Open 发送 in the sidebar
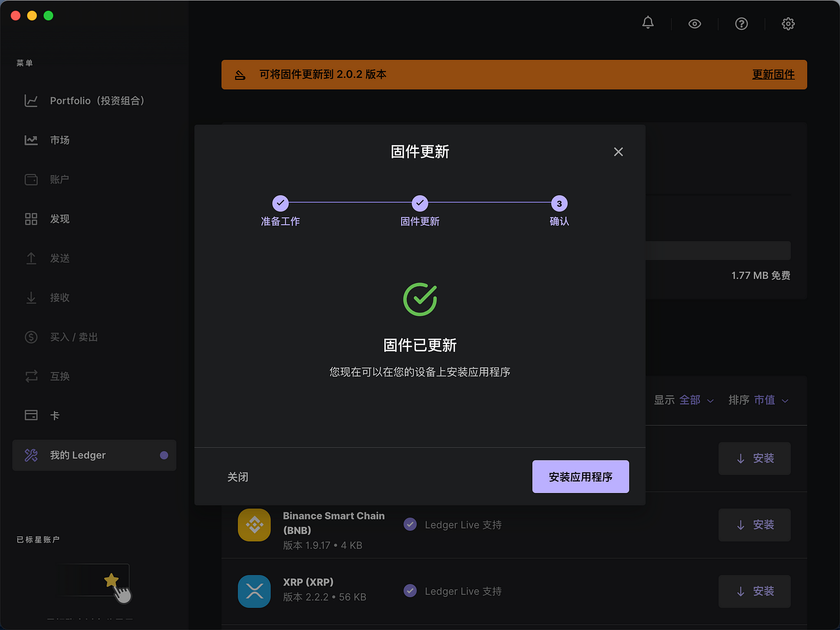Image resolution: width=840 pixels, height=630 pixels. coord(94,258)
